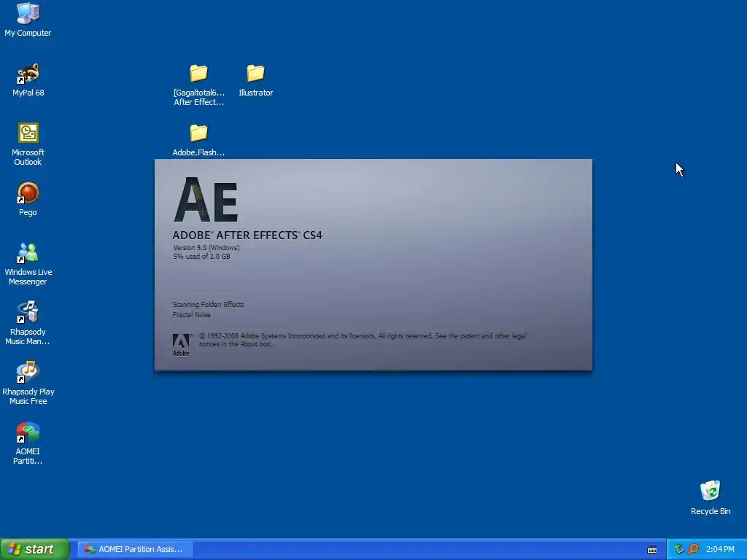This screenshot has width=747, height=560.
Task: Click the 5% used of 2.0 GB text
Action: click(x=201, y=256)
